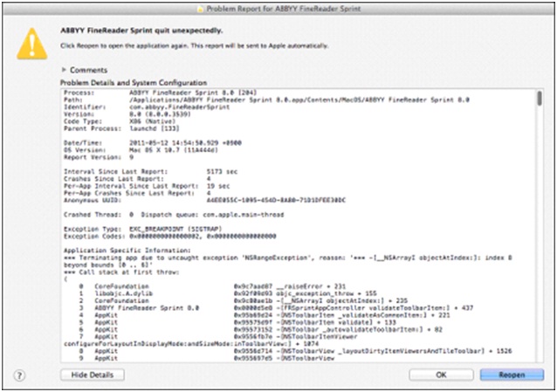Click 'ABBYY FineReader Sprint quit unexpectedly.' heading
Viewport: 557px width, 392px height.
click(141, 31)
